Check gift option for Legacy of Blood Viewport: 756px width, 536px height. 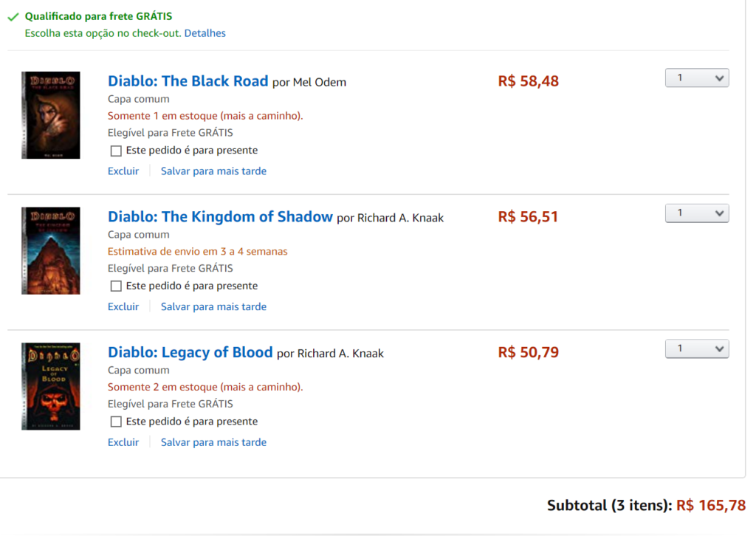coord(116,422)
